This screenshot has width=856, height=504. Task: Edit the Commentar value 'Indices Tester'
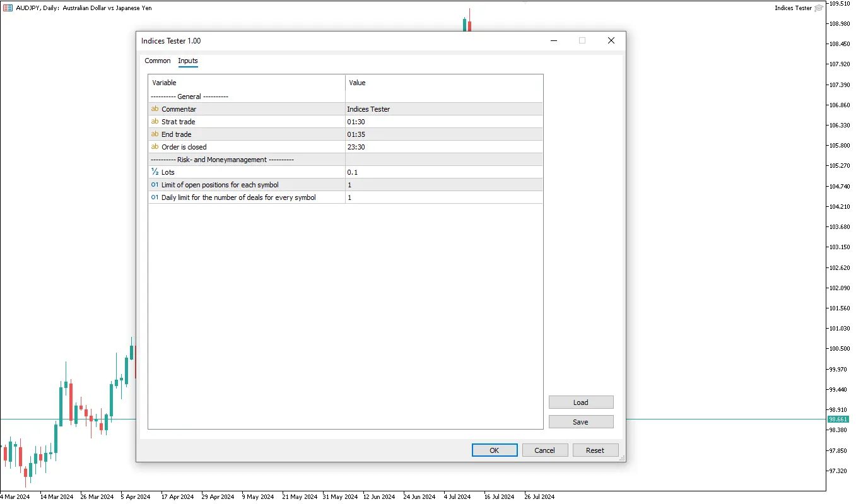point(443,109)
